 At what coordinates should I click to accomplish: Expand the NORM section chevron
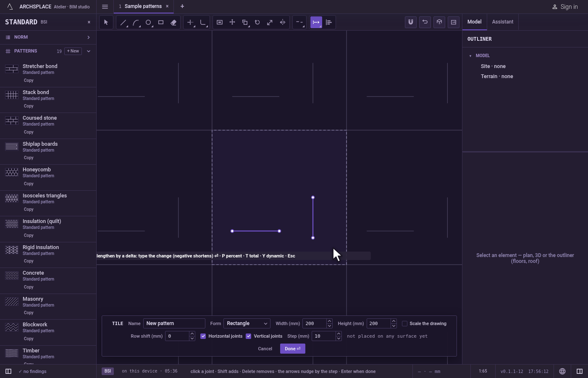click(89, 37)
